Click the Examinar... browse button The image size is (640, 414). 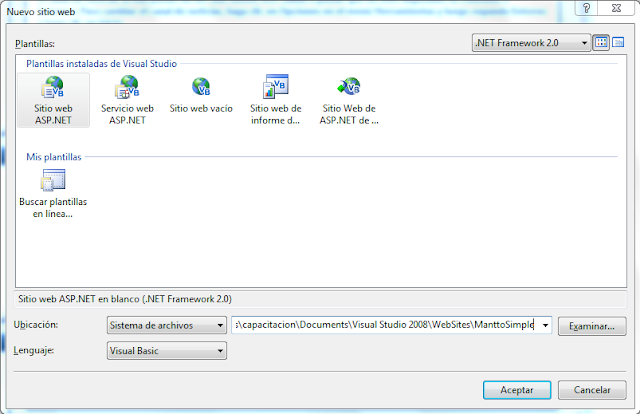coord(592,326)
